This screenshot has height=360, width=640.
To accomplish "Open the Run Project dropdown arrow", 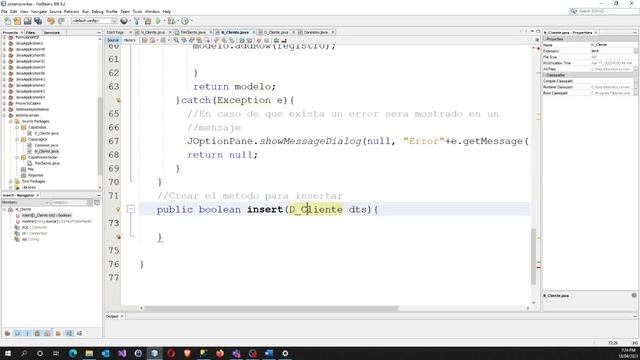I will [x=164, y=21].
